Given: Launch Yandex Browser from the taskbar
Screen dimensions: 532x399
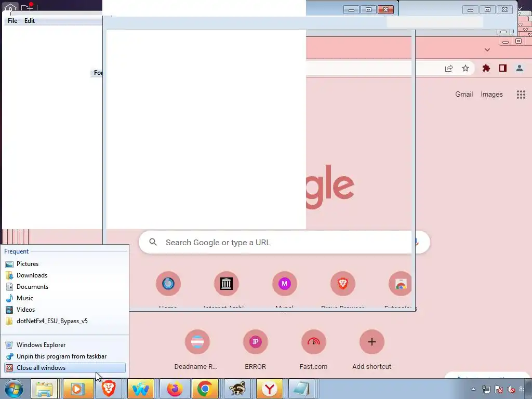Looking at the screenshot, I should (269, 389).
